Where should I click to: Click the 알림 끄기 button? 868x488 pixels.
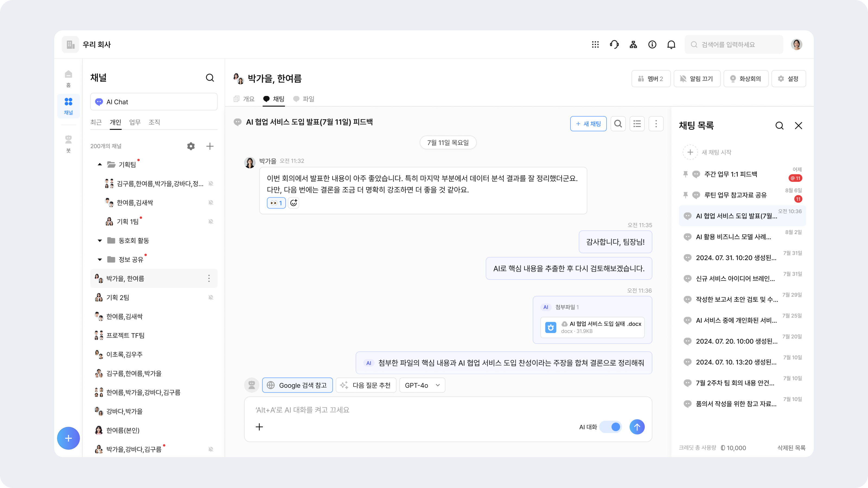(697, 78)
